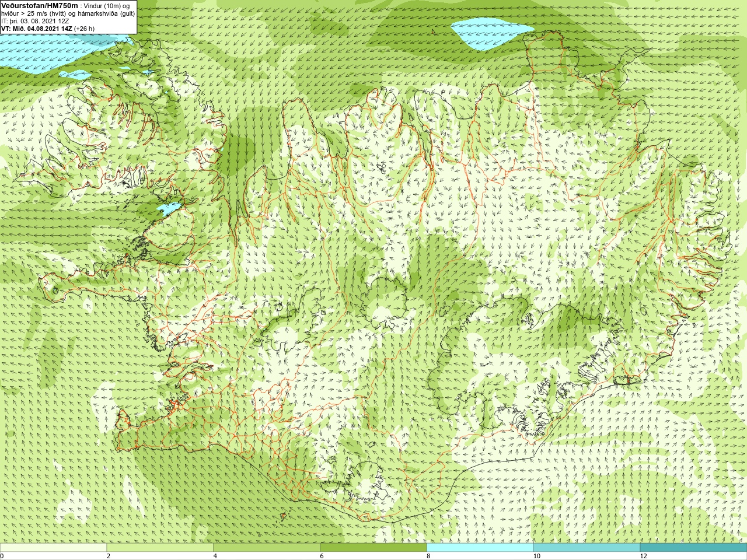The width and height of the screenshot is (747, 560).
Task: Click the 'VT: Mið. 04.08.2021 14Z' valid time
Action: click(37, 28)
